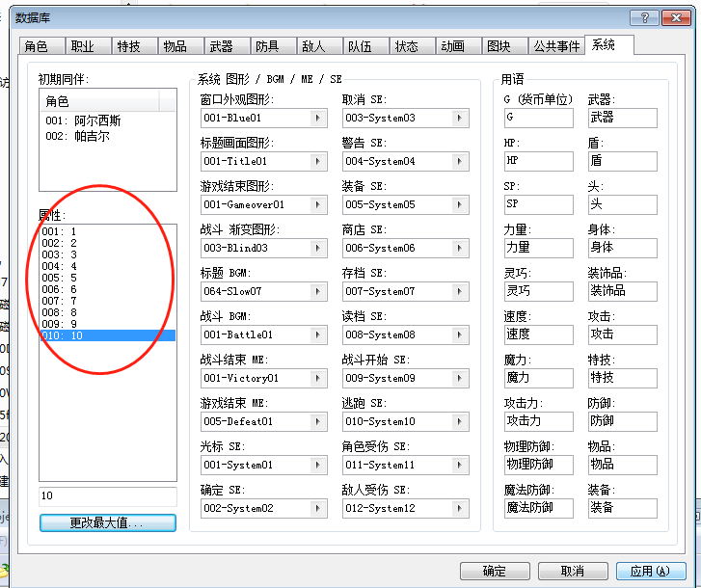The height and width of the screenshot is (588, 701).
Task: Open the 游戏结束图形 picker arrow
Action: pyautogui.click(x=318, y=204)
